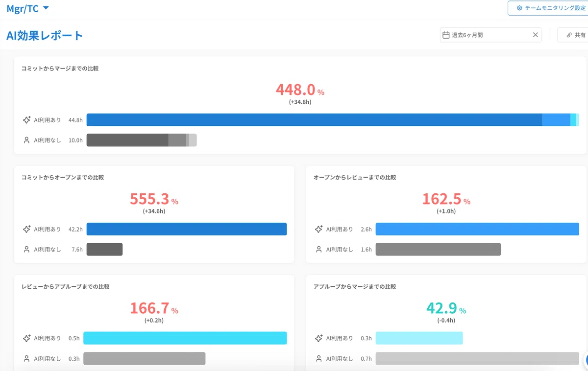Click the 2.6h hours value
The width and height of the screenshot is (588, 371).
pyautogui.click(x=366, y=229)
